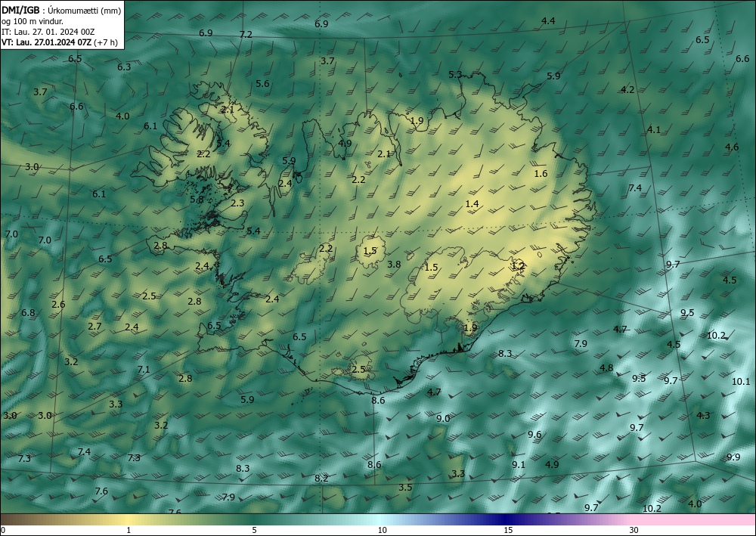Click the map value 2.7

pyautogui.click(x=95, y=327)
